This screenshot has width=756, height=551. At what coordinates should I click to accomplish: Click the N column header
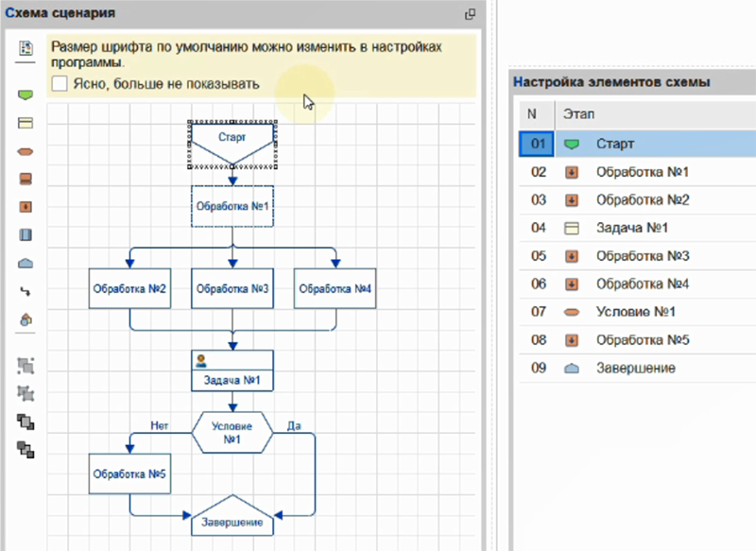(537, 114)
